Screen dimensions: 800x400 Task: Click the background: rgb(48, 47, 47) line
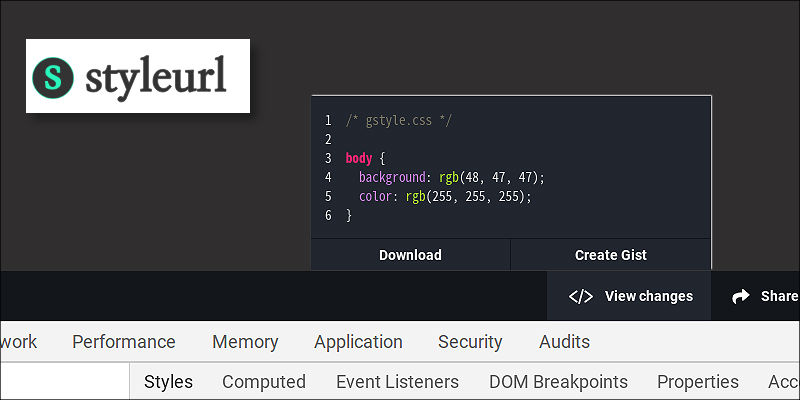coord(452,178)
